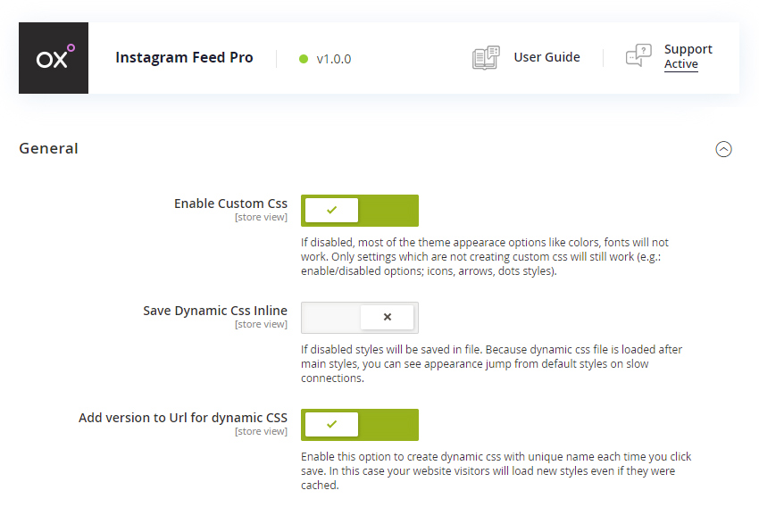
Task: Click the Enable Custom Css label
Action: [x=230, y=204]
